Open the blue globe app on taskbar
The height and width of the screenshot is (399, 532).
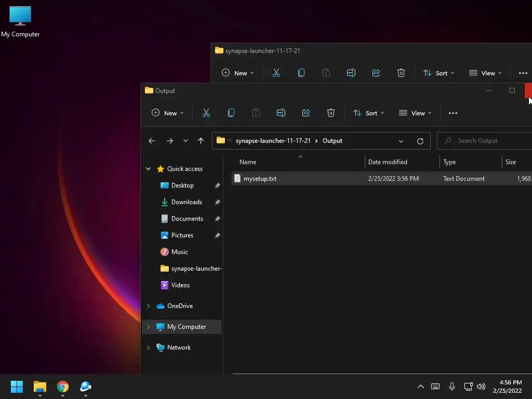[86, 387]
